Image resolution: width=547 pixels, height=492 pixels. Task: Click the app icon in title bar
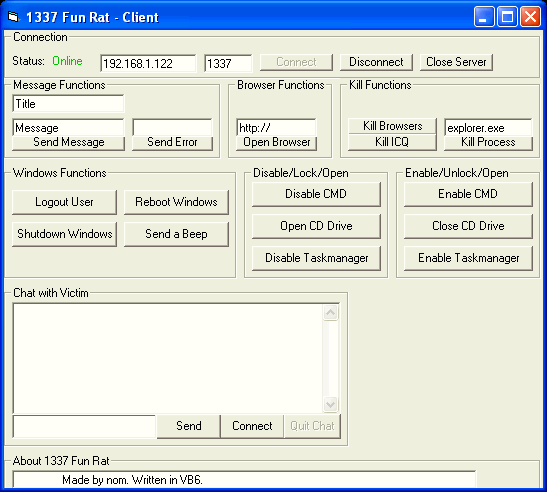pyautogui.click(x=13, y=16)
